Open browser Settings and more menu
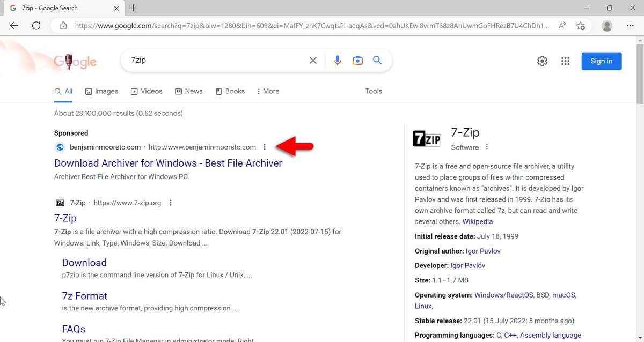This screenshot has width=644, height=342. tap(630, 25)
